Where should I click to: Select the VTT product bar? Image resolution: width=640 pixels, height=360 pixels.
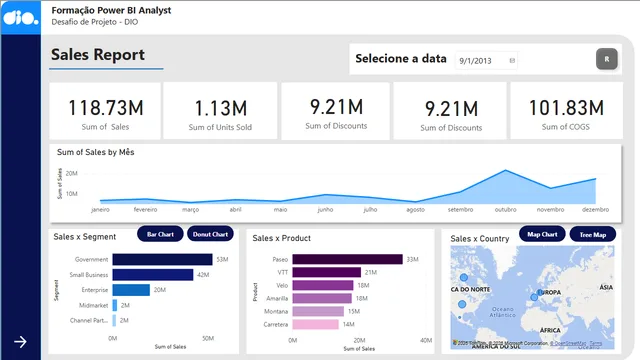327,272
